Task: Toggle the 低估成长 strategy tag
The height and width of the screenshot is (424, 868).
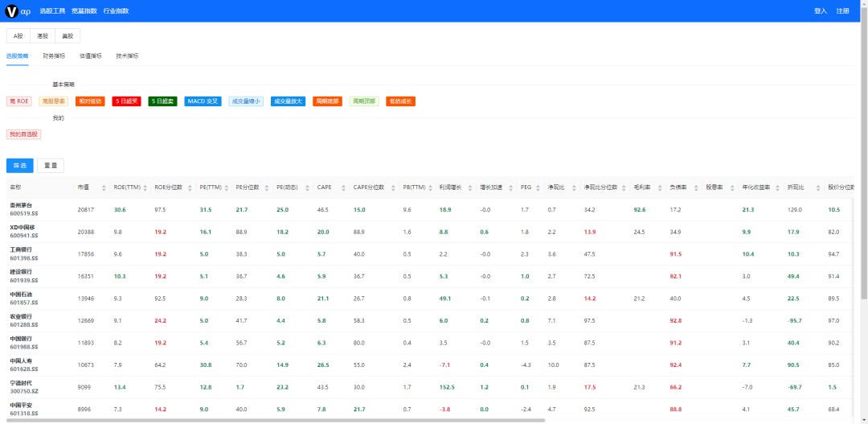Action: click(x=401, y=101)
